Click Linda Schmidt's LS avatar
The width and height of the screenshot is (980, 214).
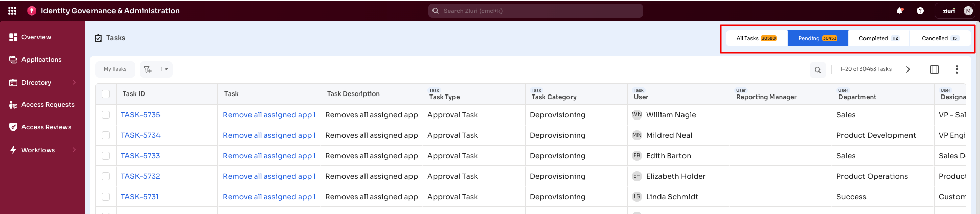pos(637,197)
